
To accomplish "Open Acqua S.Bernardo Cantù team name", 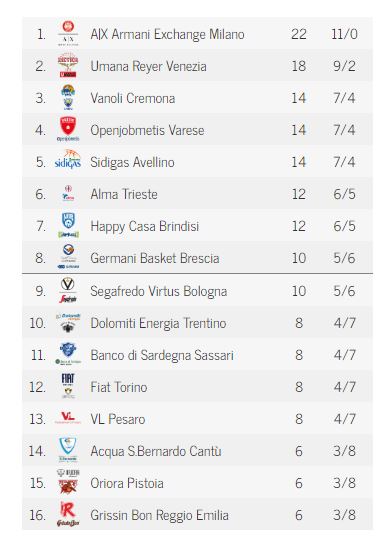I will (156, 451).
